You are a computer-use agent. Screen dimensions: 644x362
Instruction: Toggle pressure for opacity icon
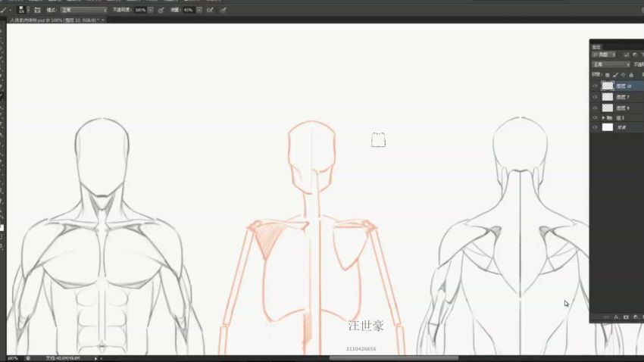[161, 10]
